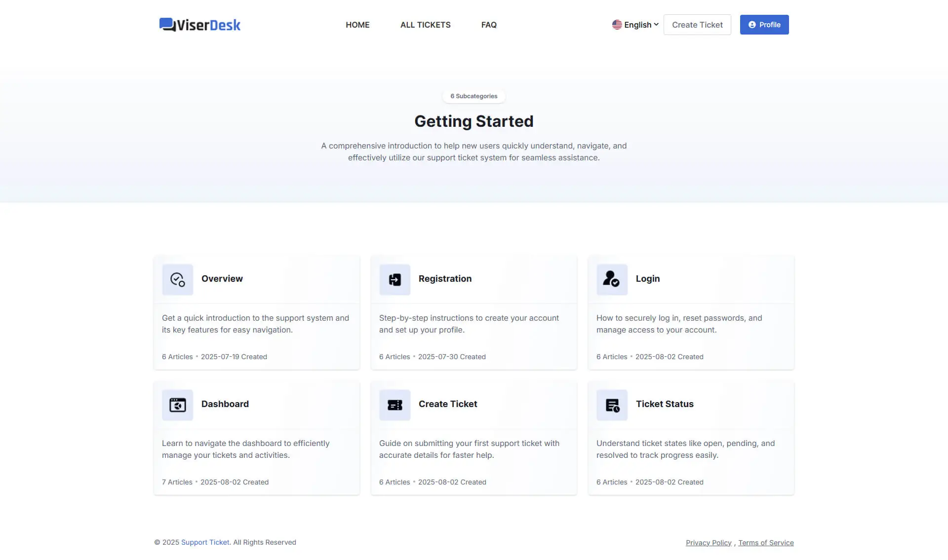The height and width of the screenshot is (560, 948).
Task: Click the Dashboard category icon
Action: pyautogui.click(x=177, y=405)
